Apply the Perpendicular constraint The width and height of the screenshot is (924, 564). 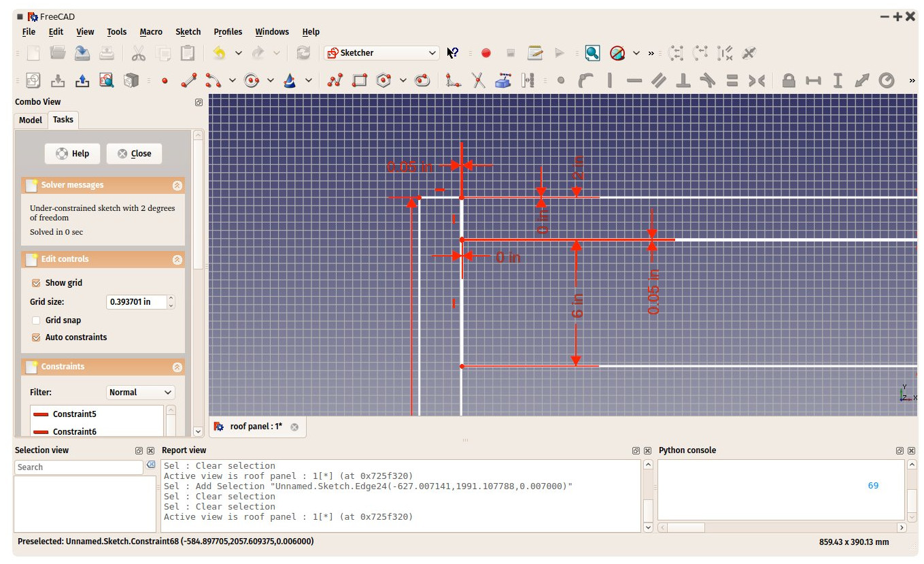pos(683,80)
